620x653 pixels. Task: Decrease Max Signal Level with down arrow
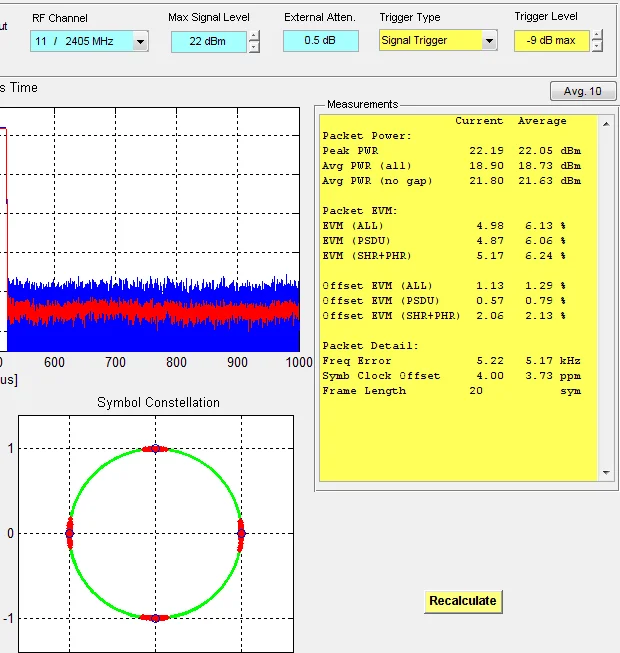click(x=254, y=46)
